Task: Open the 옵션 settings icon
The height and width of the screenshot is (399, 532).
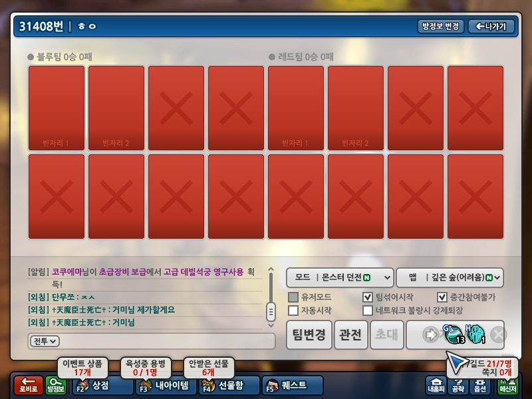Action: tap(479, 386)
